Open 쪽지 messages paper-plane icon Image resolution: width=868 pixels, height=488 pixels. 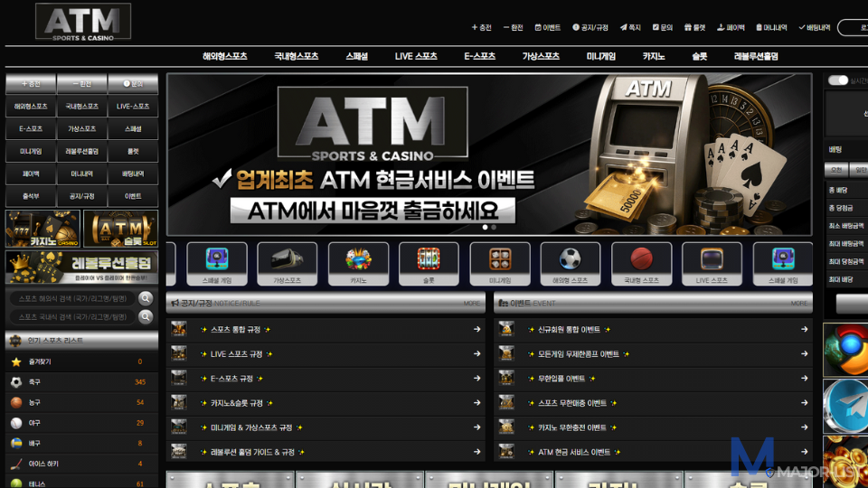pos(623,27)
